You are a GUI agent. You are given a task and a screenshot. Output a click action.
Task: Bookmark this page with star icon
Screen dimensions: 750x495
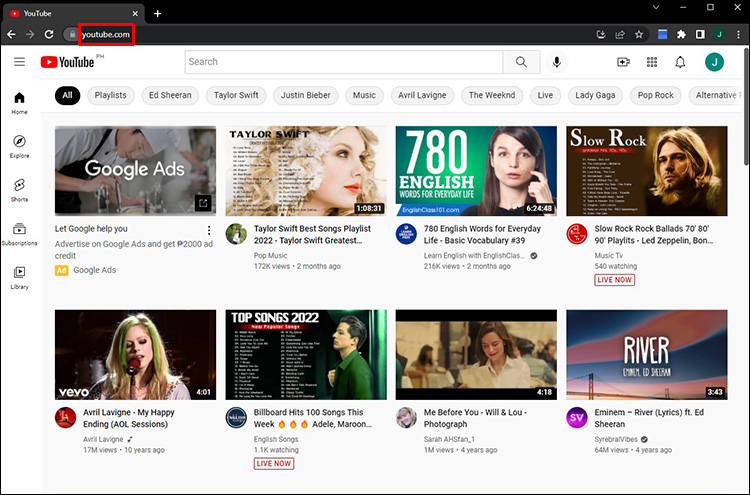[x=639, y=34]
